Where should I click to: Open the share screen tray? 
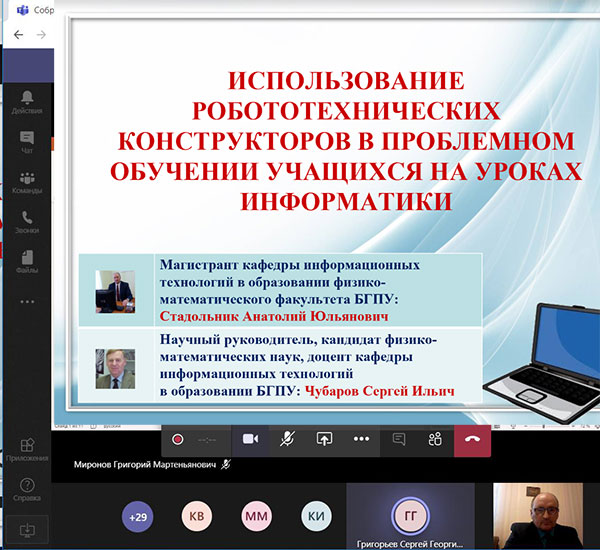(x=324, y=439)
